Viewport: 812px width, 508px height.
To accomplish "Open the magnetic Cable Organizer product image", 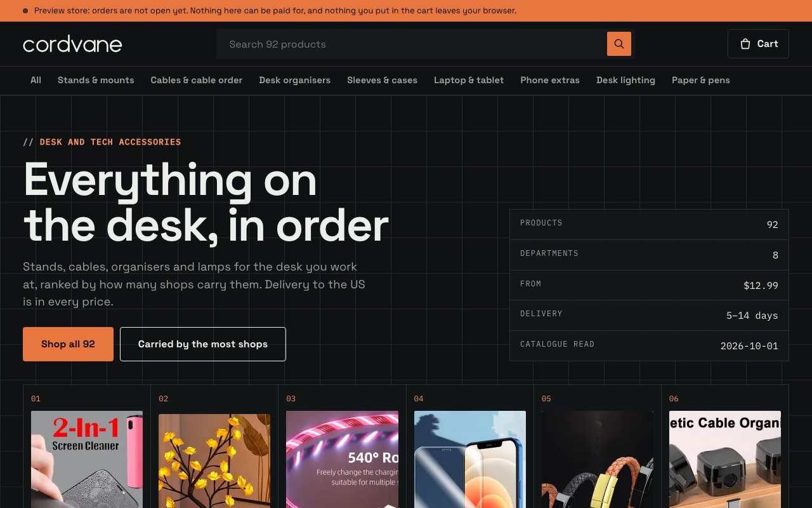I will tap(725, 459).
